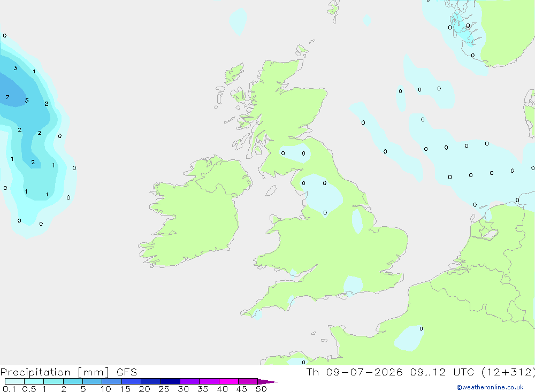Click the 0.5–1 mm legend color swatch
The height and width of the screenshot is (392, 535).
click(34, 381)
